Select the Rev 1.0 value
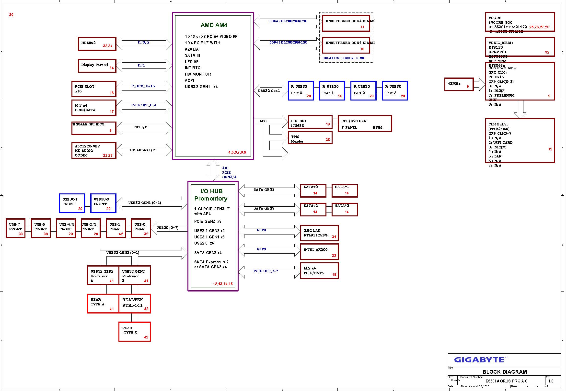The width and height of the screenshot is (567, 392). pyautogui.click(x=551, y=381)
